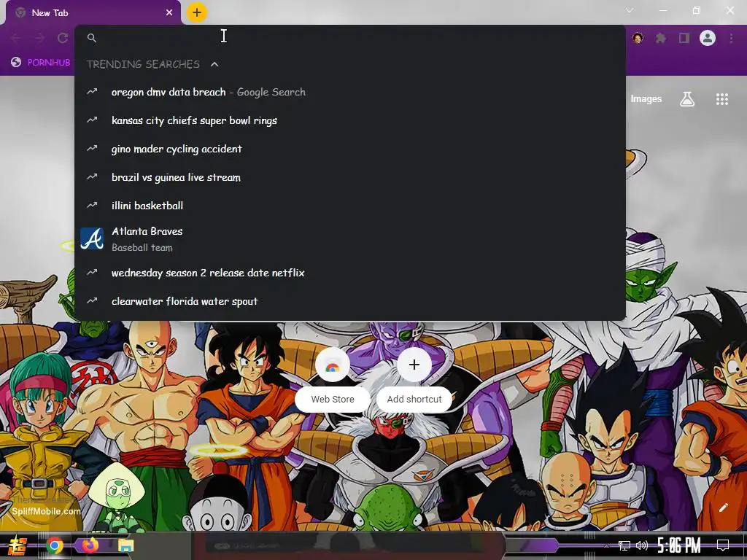This screenshot has width=747, height=560.
Task: Minimize the Chrome window
Action: coord(662,10)
